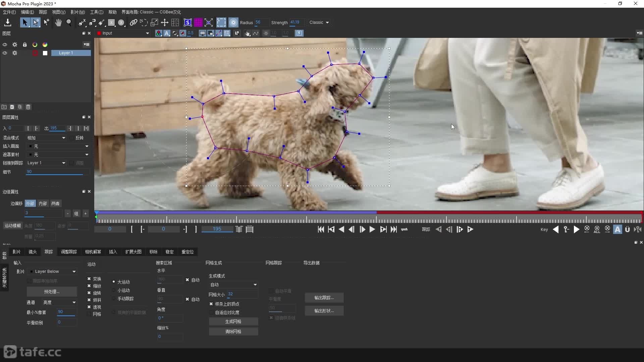Click the 清除网格 button
Screen dimensions: 644x362
(x=233, y=331)
